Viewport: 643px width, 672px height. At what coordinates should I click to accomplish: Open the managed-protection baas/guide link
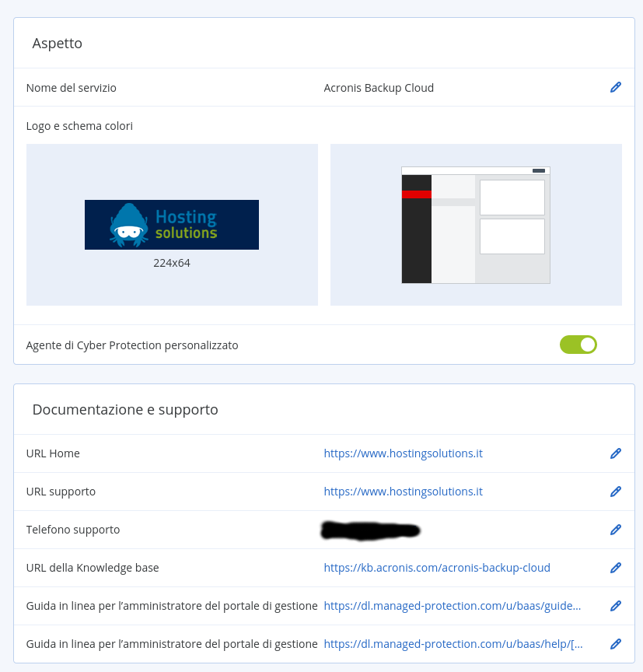click(x=453, y=606)
